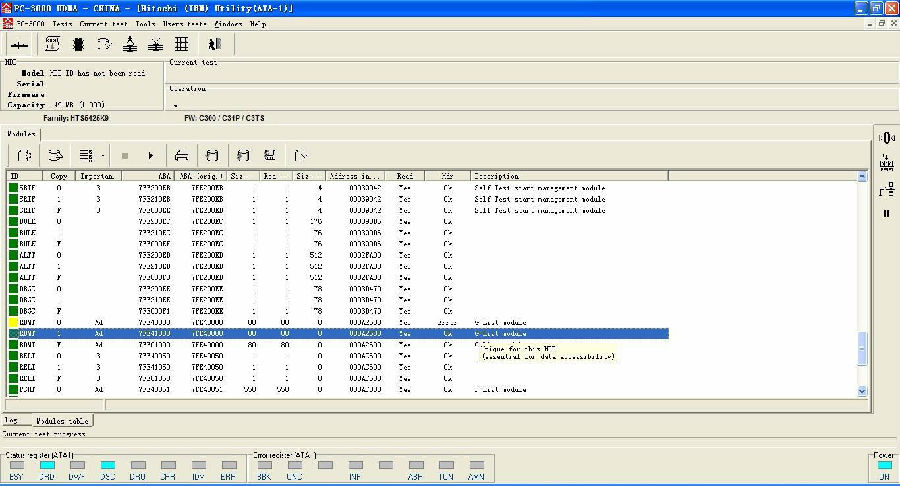Open the Tools menu
This screenshot has height=486, width=900.
pyautogui.click(x=145, y=24)
